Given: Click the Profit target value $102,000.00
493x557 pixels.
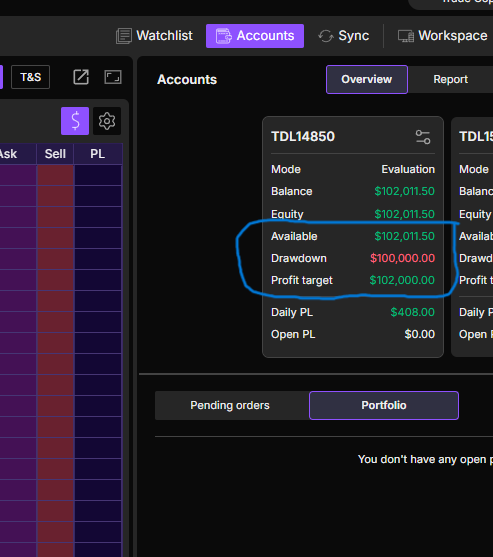Looking at the screenshot, I should (402, 280).
